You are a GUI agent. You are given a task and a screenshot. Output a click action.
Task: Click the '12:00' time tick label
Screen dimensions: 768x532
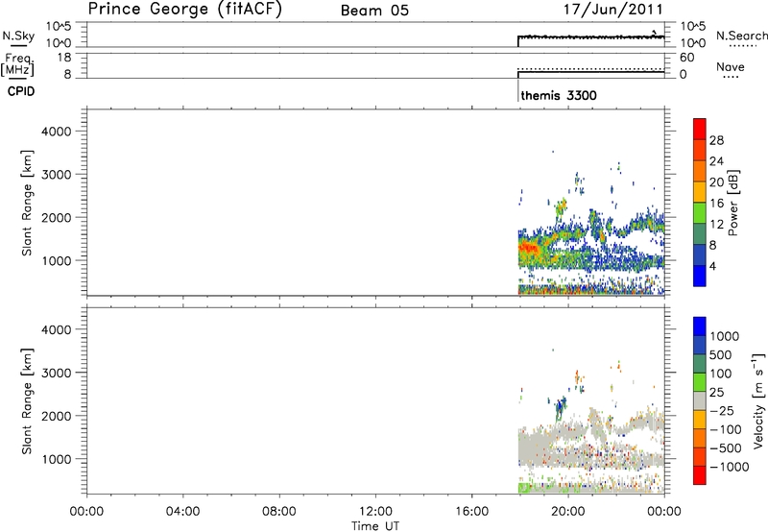click(375, 512)
